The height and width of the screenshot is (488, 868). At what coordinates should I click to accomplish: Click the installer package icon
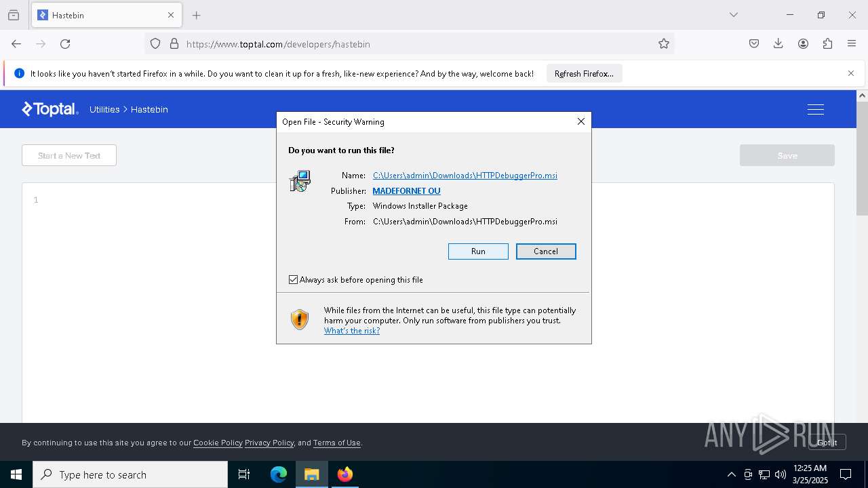click(300, 181)
